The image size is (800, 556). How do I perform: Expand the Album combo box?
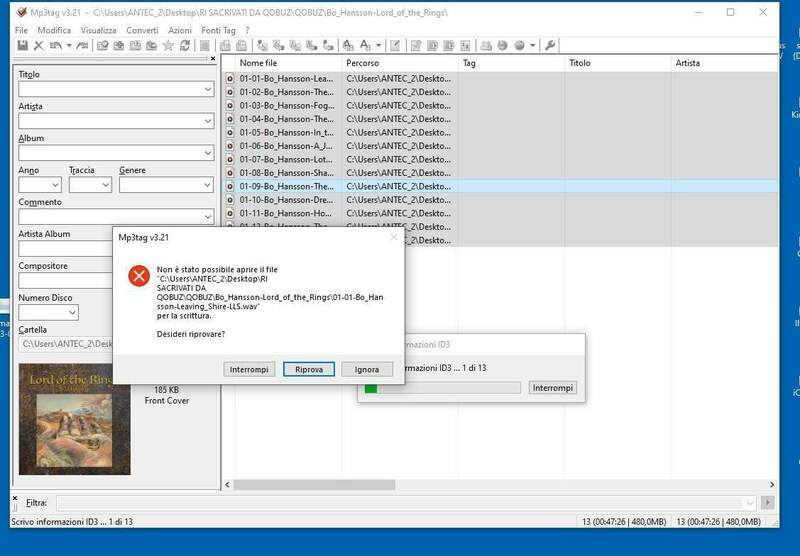click(x=208, y=153)
